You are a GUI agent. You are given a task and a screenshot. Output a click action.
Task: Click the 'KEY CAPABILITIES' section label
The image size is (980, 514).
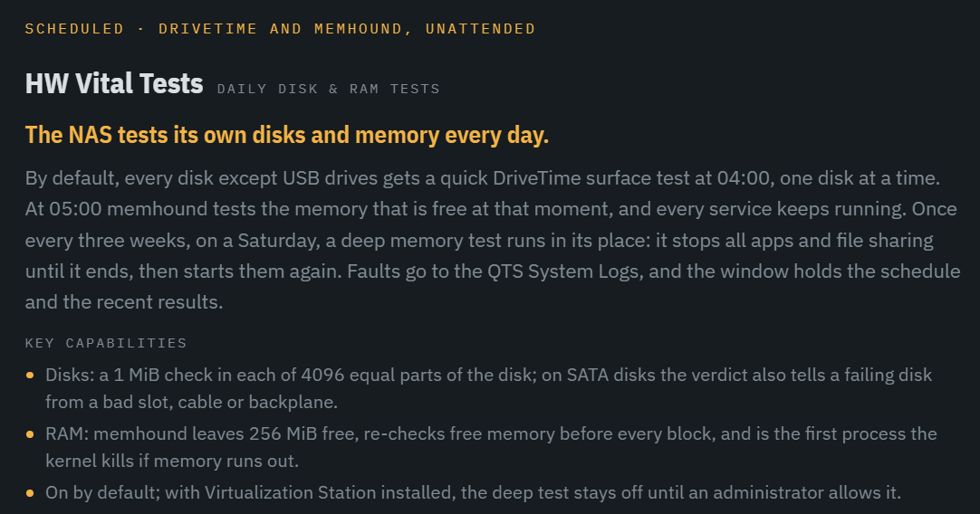pos(106,343)
